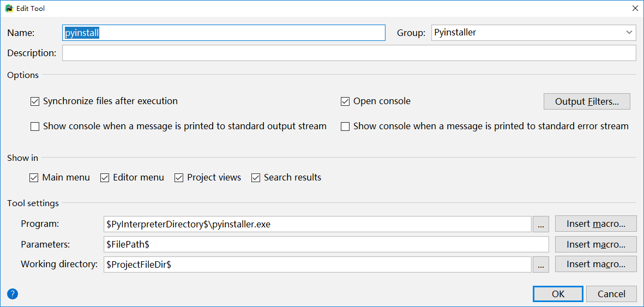Viewport: 644px width, 307px height.
Task: Confirm changes with the OK button
Action: click(558, 294)
